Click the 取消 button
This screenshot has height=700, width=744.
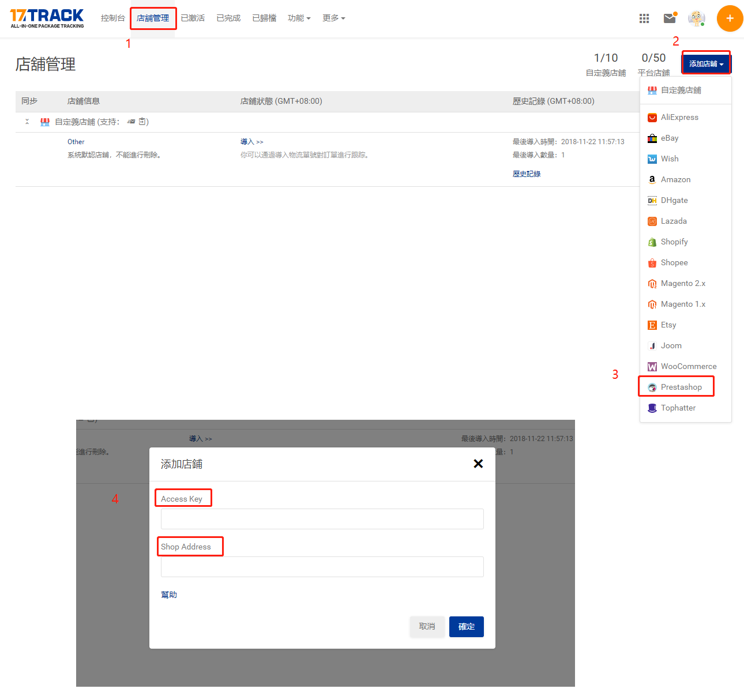[427, 627]
